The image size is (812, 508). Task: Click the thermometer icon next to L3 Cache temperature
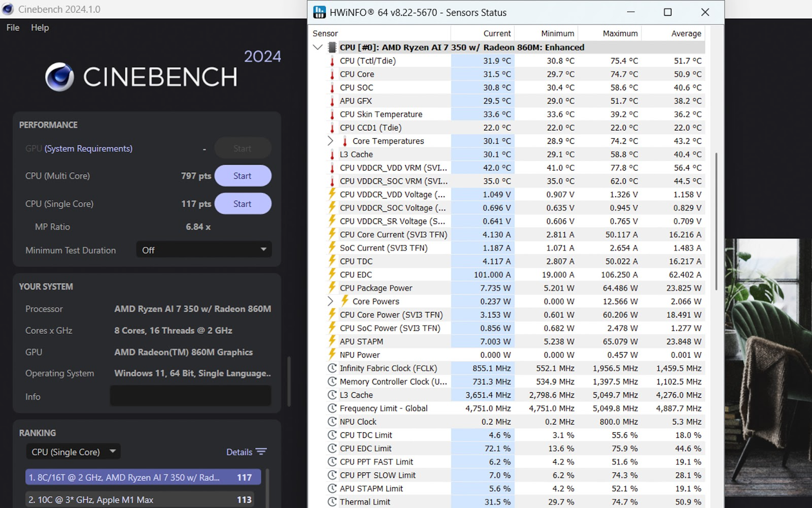332,154
